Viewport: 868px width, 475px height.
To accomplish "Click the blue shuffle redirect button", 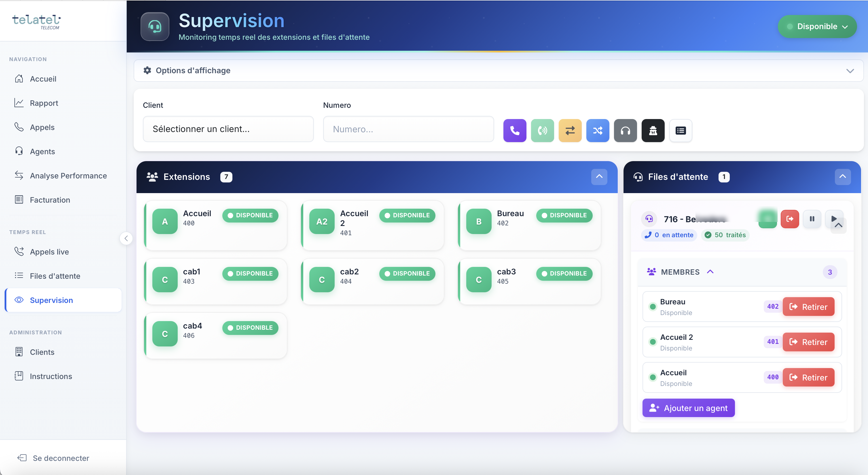I will pos(597,131).
